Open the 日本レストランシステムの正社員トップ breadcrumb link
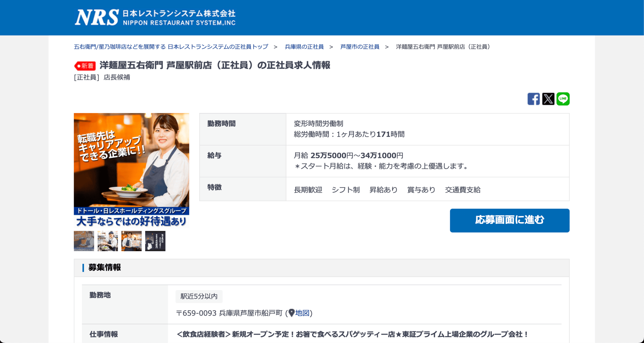Image resolution: width=644 pixels, height=343 pixels. pos(171,47)
